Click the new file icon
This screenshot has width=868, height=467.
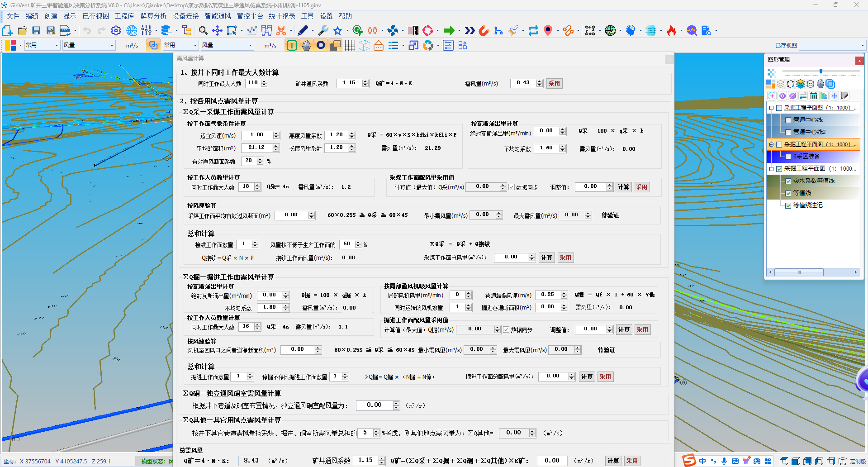7,30
